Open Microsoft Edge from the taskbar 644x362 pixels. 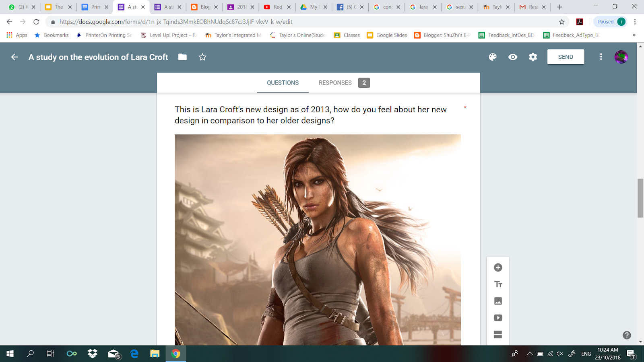(134, 354)
